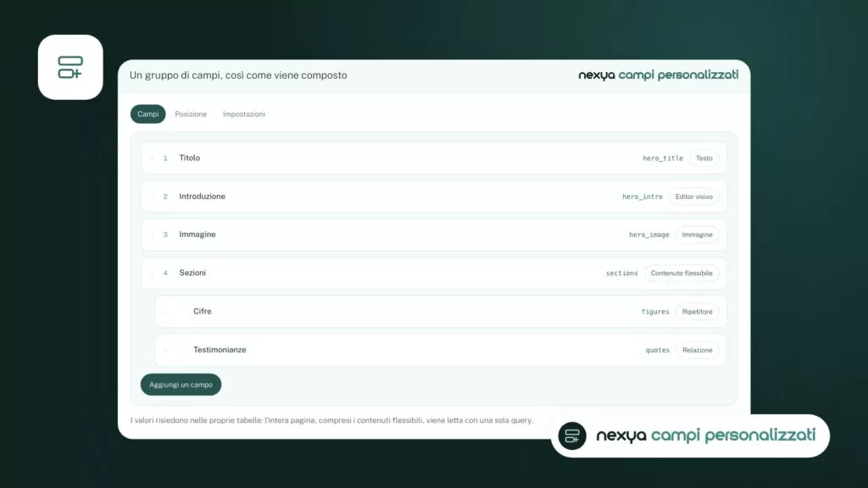Click the quotes field key

pos(658,350)
